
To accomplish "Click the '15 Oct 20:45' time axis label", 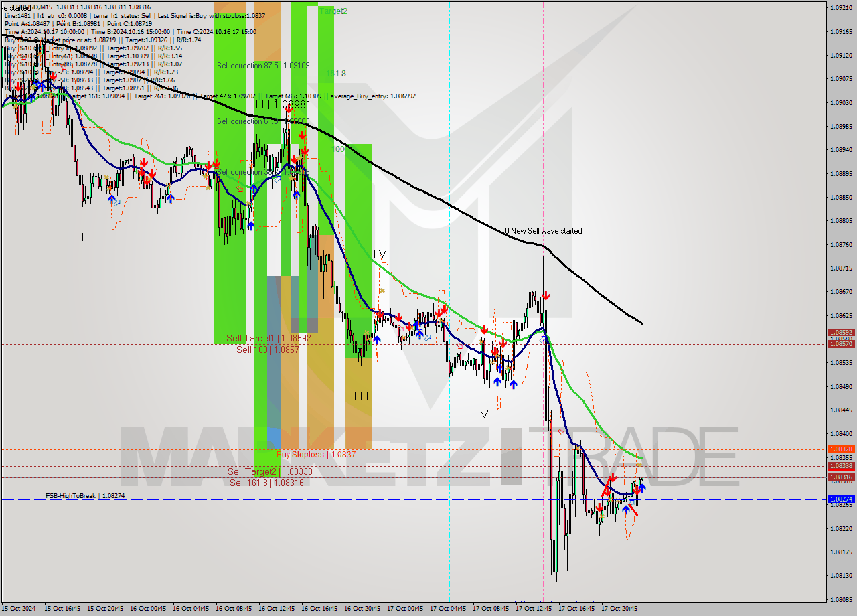I will coord(105,609).
